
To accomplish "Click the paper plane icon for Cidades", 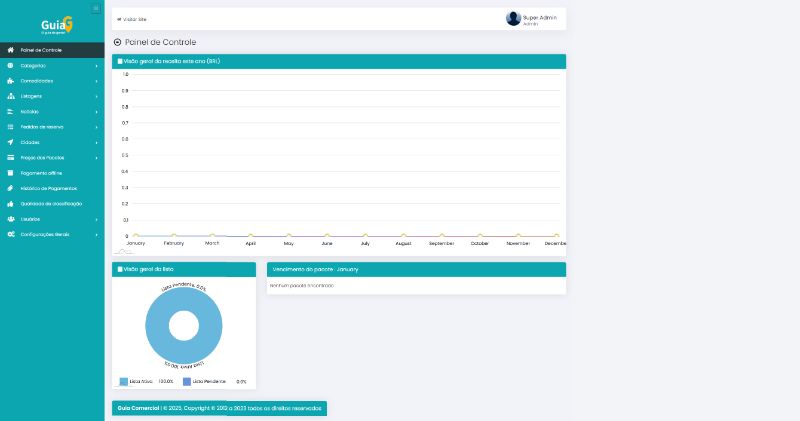I will point(10,142).
